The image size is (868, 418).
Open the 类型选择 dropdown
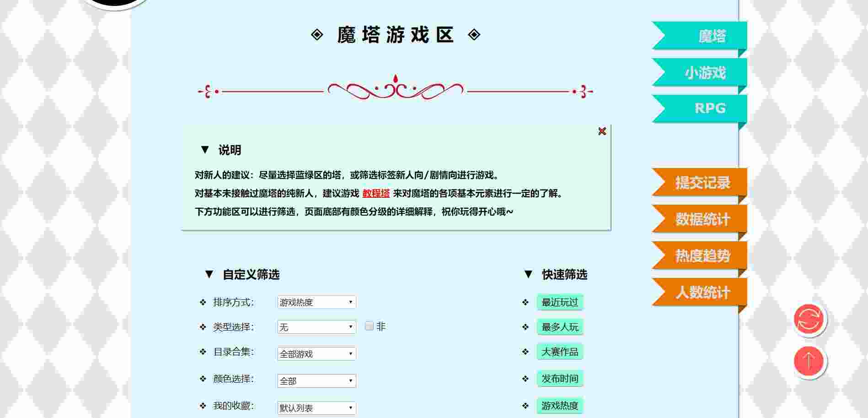316,327
